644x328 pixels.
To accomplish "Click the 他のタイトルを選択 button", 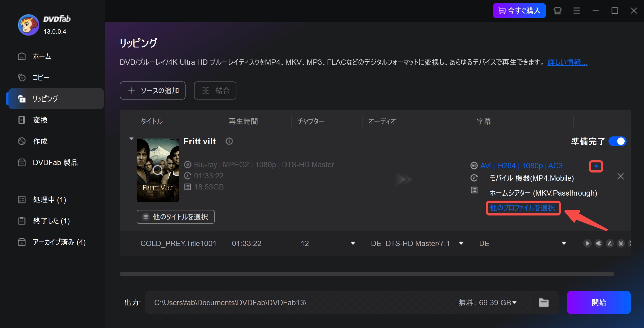I will pos(176,217).
